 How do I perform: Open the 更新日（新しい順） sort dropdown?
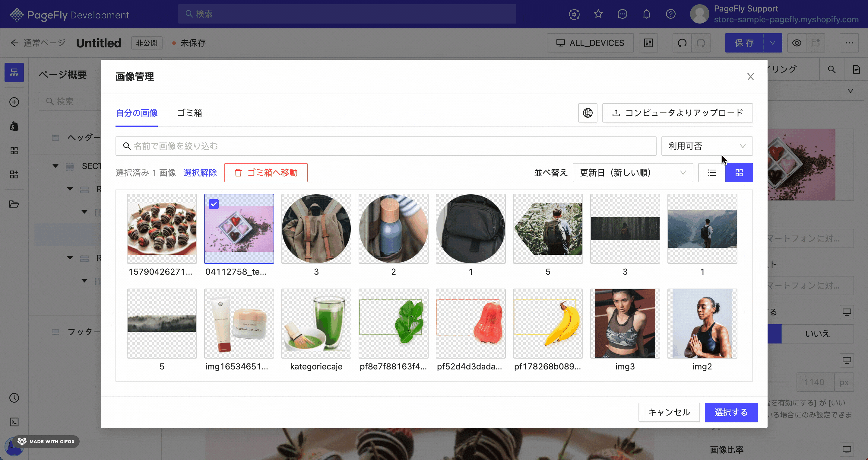633,173
